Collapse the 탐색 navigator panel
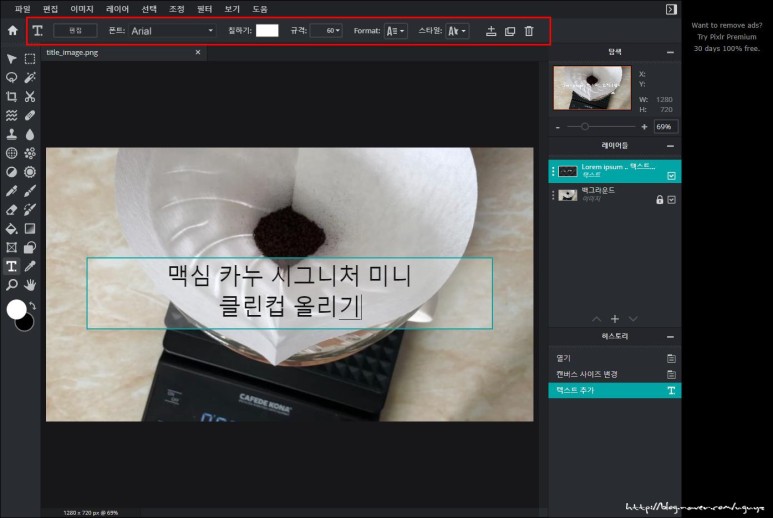This screenshot has height=518, width=773. 670,52
